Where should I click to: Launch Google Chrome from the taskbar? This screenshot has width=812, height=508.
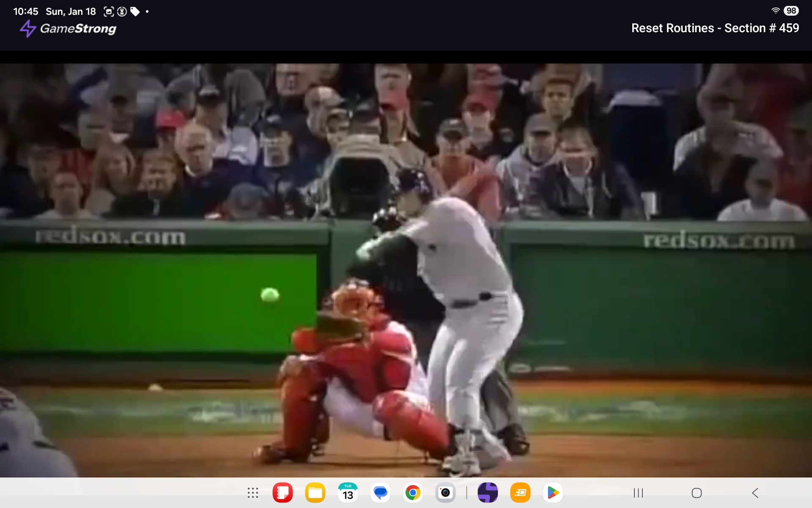[x=413, y=493]
